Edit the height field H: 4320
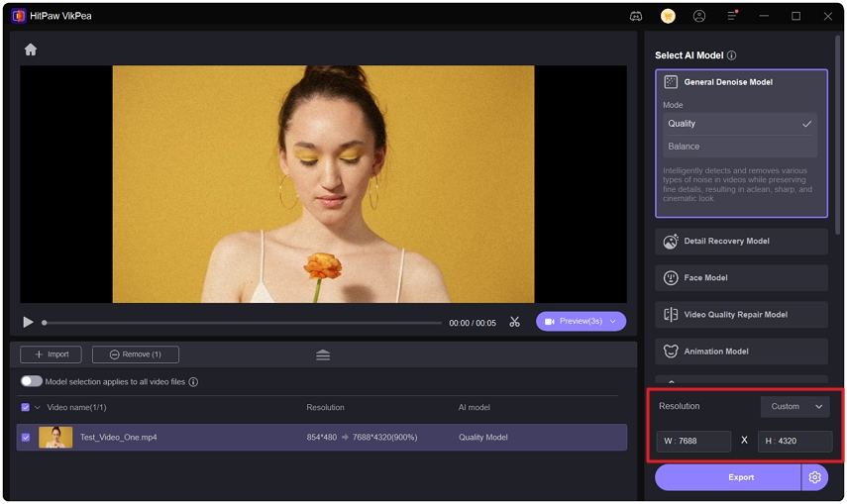This screenshot has height=504, width=847. (794, 441)
